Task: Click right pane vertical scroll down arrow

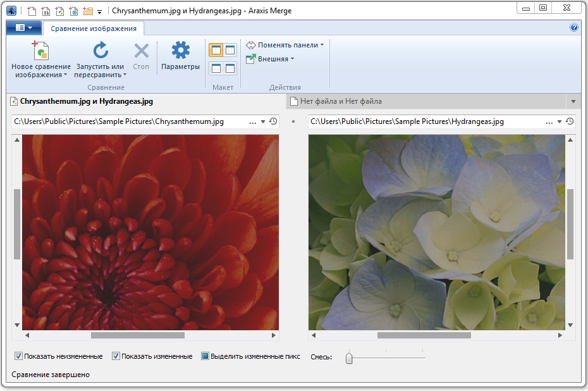Action: [570, 325]
